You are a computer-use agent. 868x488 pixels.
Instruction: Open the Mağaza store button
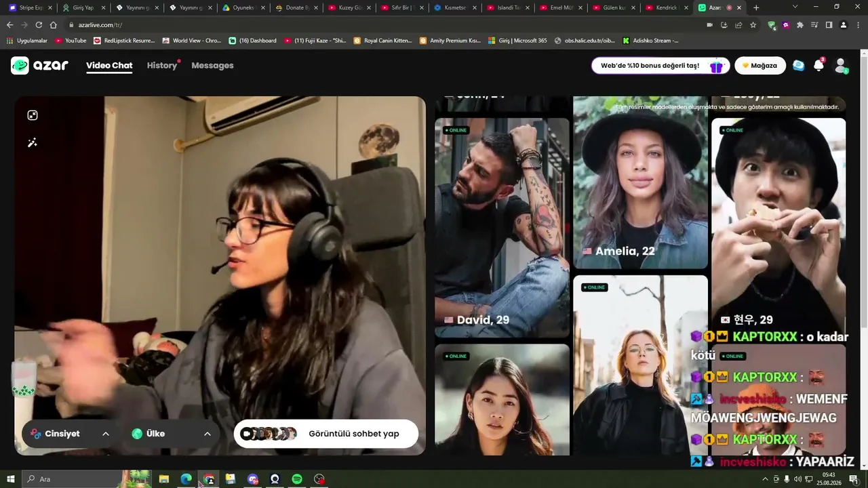pyautogui.click(x=760, y=66)
